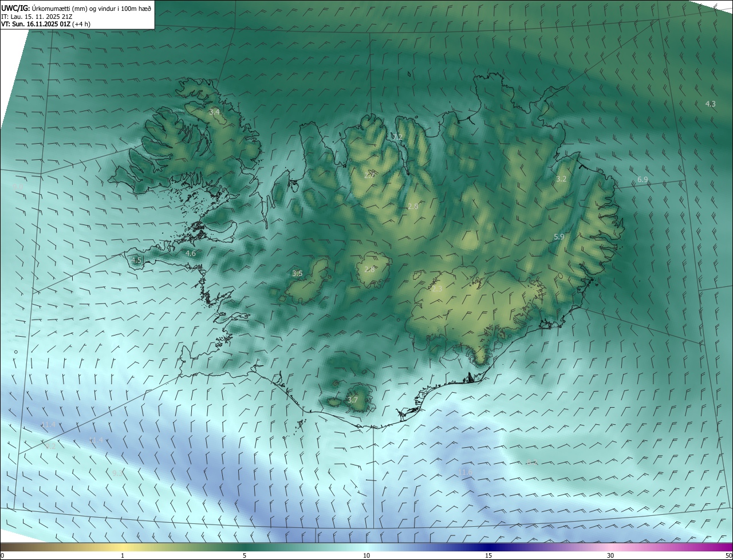
Task: Pick the 3.2 value label
Action: 561,179
